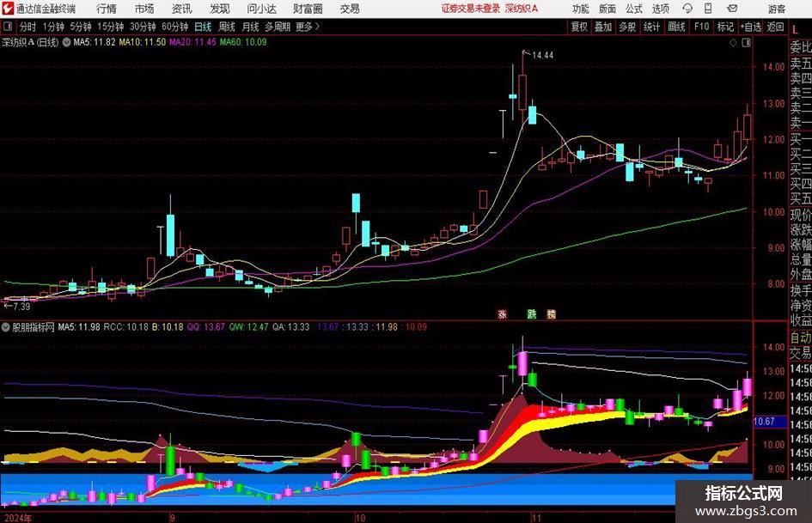Open the messages envelope icon
This screenshot has width=812, height=523.
pos(732,9)
